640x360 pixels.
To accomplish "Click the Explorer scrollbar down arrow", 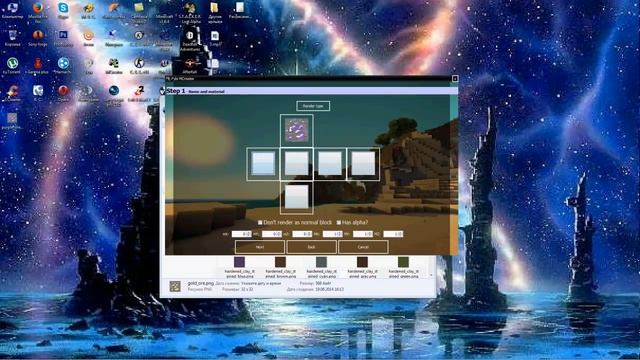I will click(x=431, y=276).
